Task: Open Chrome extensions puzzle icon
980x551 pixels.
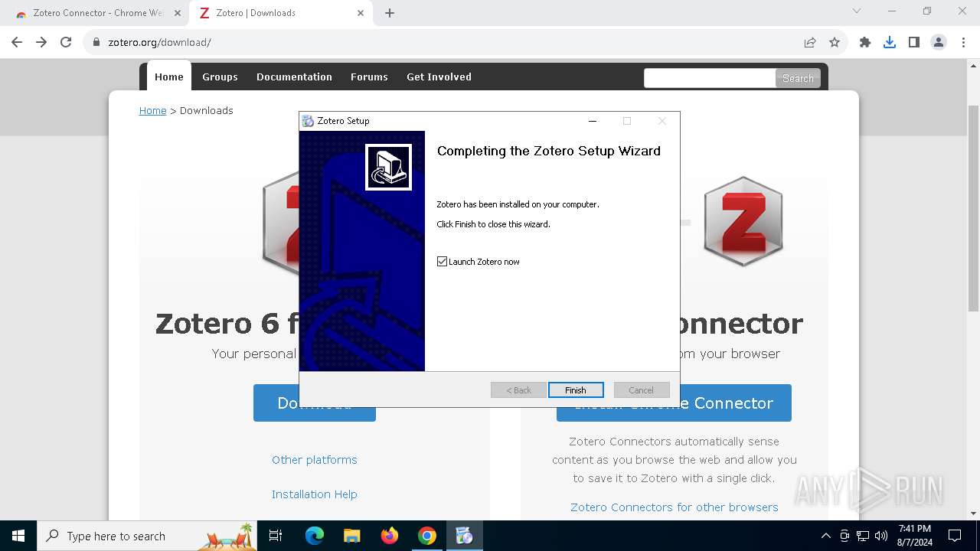Action: pos(865,42)
